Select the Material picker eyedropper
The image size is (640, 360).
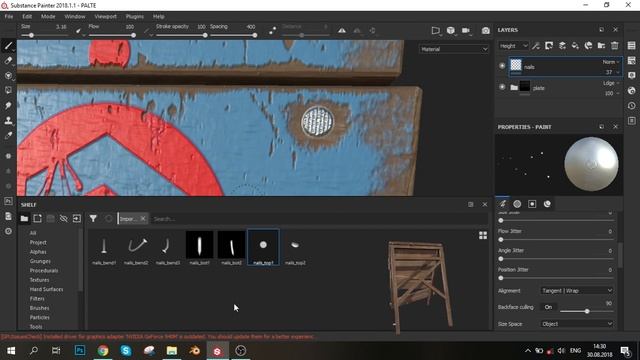8,136
